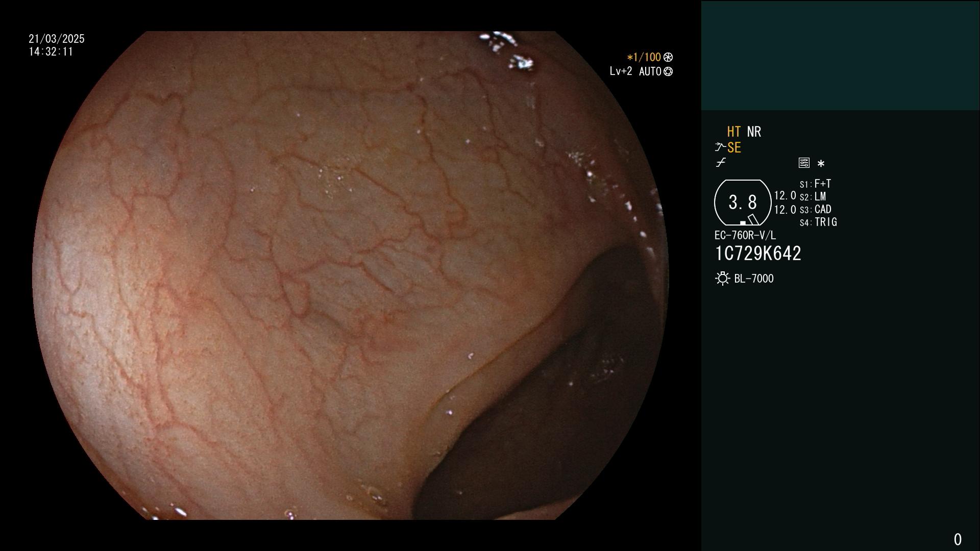Click the lower 12.0 value

pos(785,210)
